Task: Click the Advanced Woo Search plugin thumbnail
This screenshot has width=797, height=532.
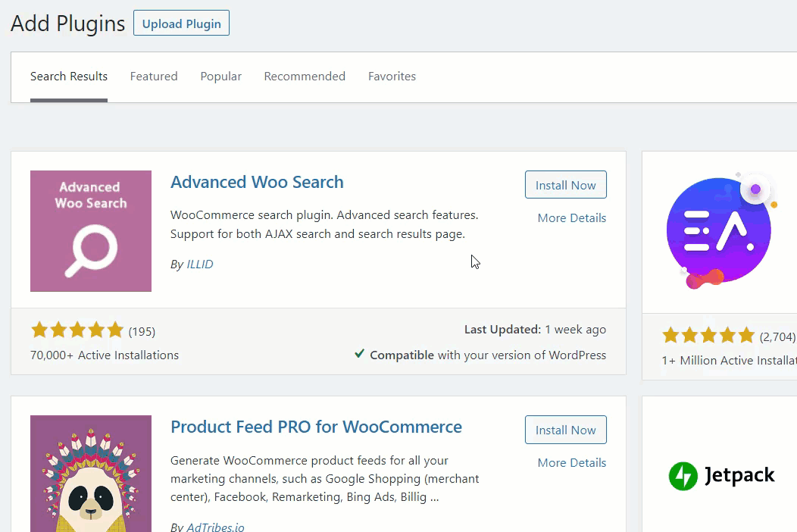Action: click(x=91, y=231)
